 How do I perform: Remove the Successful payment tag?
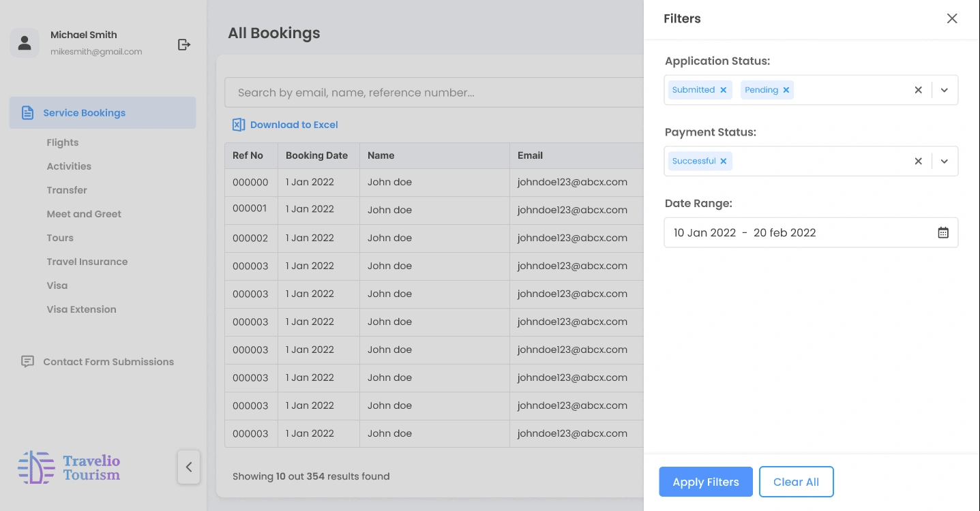724,161
